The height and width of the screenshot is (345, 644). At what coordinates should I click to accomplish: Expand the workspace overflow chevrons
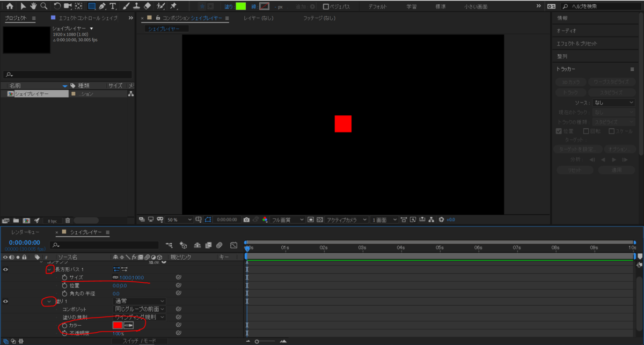(x=539, y=6)
